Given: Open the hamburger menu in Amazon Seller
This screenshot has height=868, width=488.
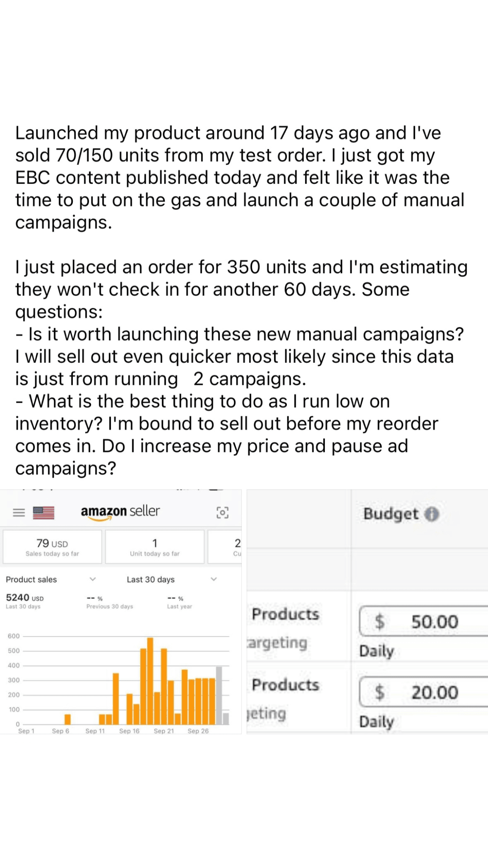Looking at the screenshot, I should coord(19,513).
